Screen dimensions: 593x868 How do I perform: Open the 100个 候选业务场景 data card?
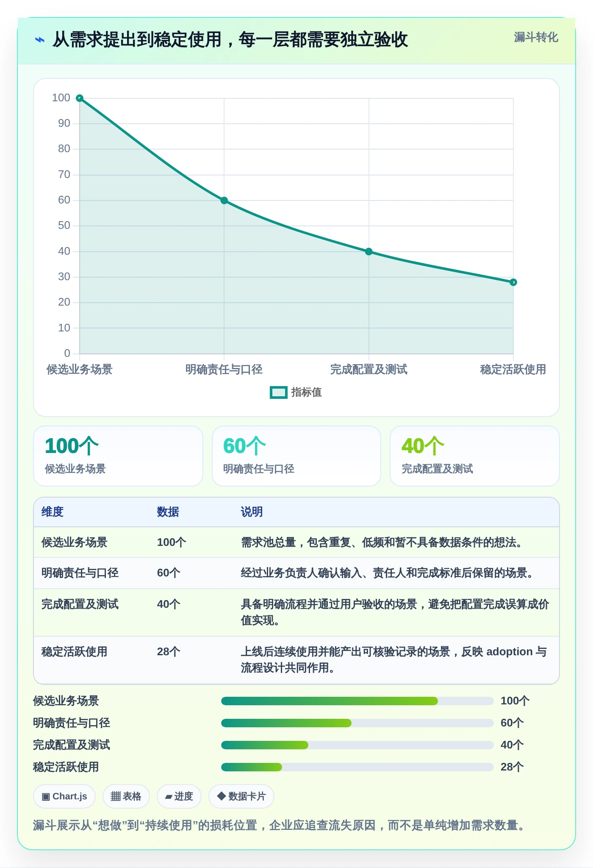coord(118,456)
